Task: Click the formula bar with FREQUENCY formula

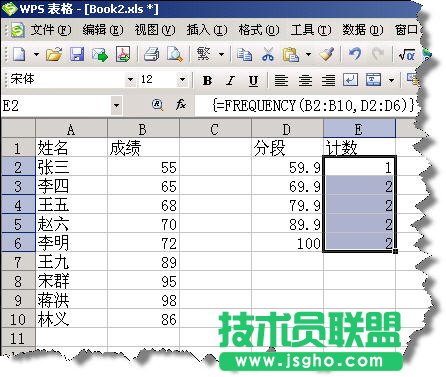Action: pos(307,105)
